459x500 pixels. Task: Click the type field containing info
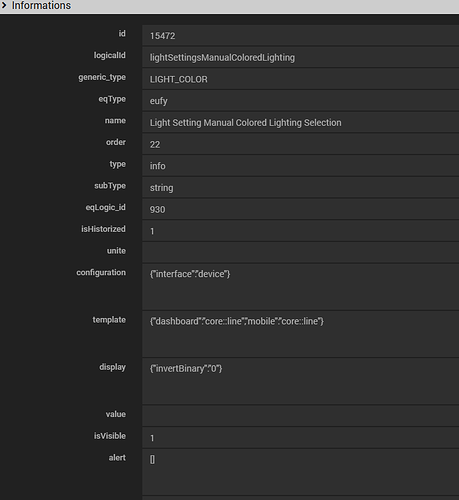point(301,166)
